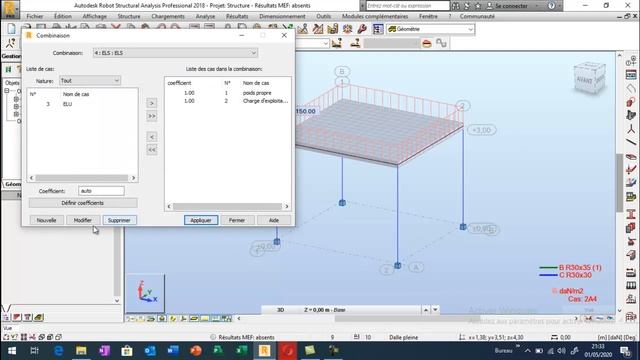Image resolution: width=640 pixels, height=360 pixels.
Task: Open the Chargements menu
Action: pos(168,16)
